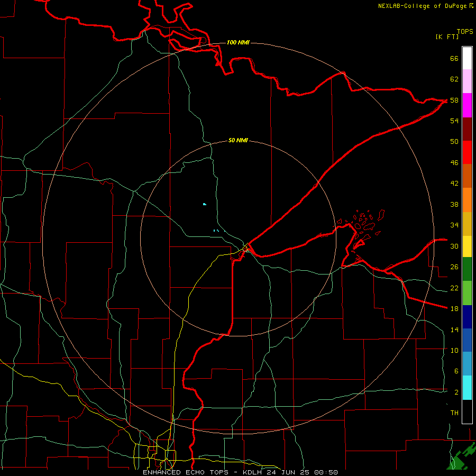Image resolution: width=476 pixels, height=476 pixels.
Task: Click the light orange legend swatch
Action: click(467, 200)
